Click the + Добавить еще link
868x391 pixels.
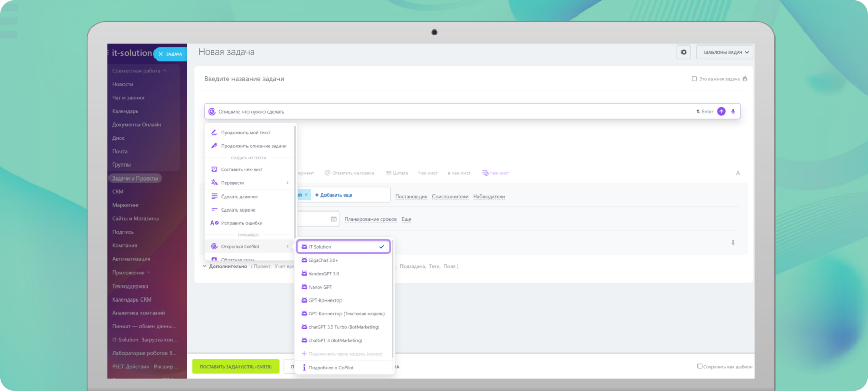(x=334, y=195)
